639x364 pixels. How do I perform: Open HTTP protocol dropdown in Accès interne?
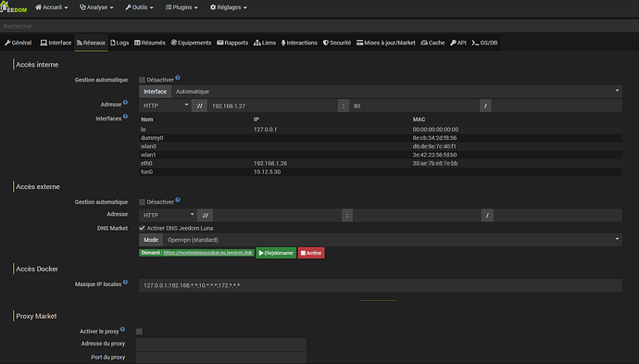tap(166, 106)
